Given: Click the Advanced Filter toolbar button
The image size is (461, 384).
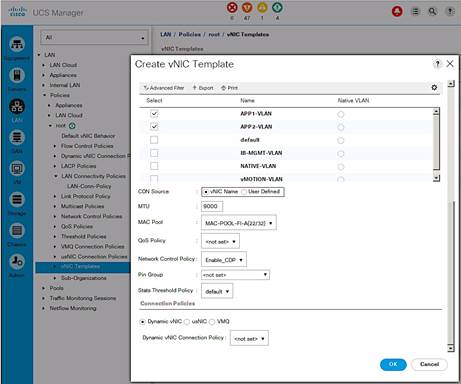Looking at the screenshot, I should [164, 88].
